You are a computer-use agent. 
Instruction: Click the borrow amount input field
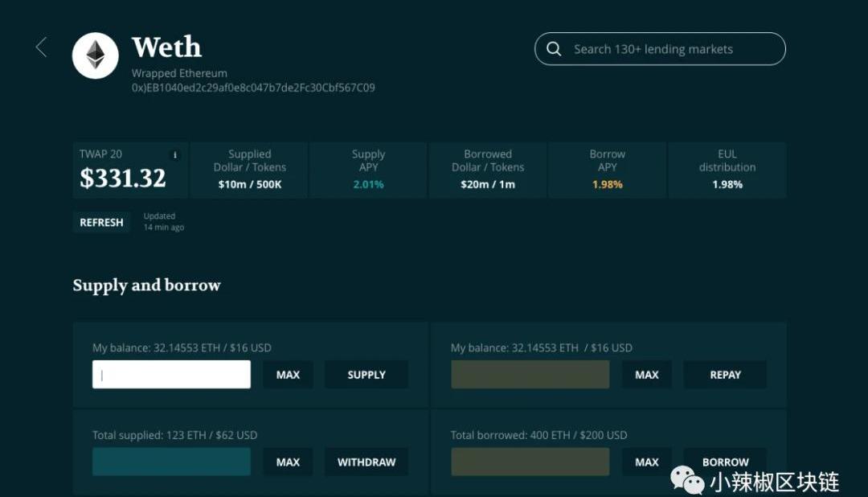pyautogui.click(x=530, y=462)
